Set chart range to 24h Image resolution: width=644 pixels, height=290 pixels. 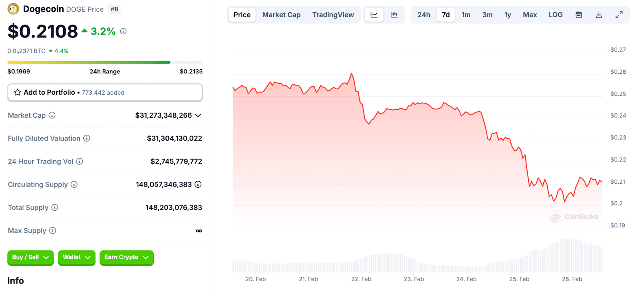tap(424, 15)
